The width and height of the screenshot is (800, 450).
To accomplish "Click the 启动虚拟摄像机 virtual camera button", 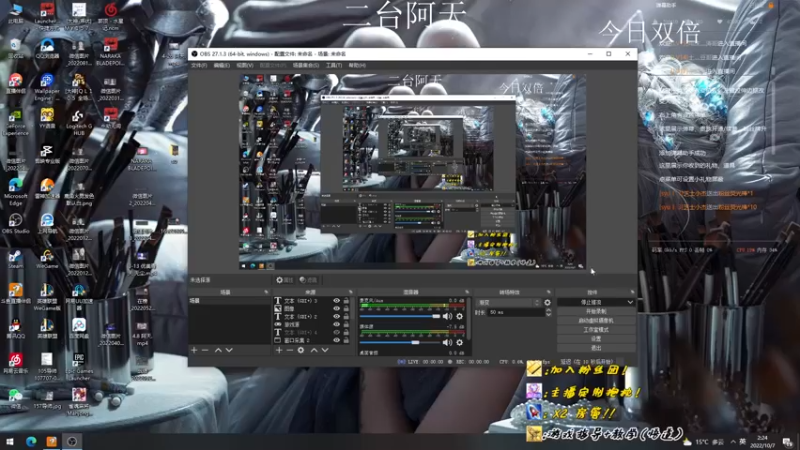I will point(596,320).
